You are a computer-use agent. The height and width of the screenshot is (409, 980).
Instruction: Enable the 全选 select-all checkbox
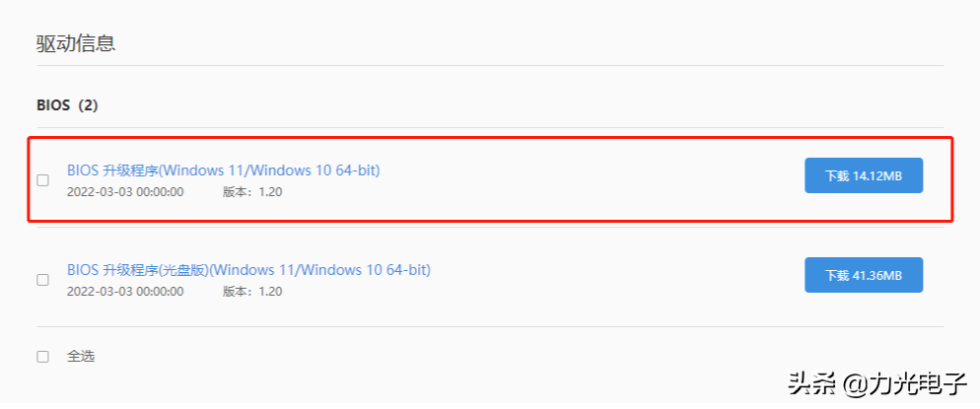pyautogui.click(x=42, y=357)
